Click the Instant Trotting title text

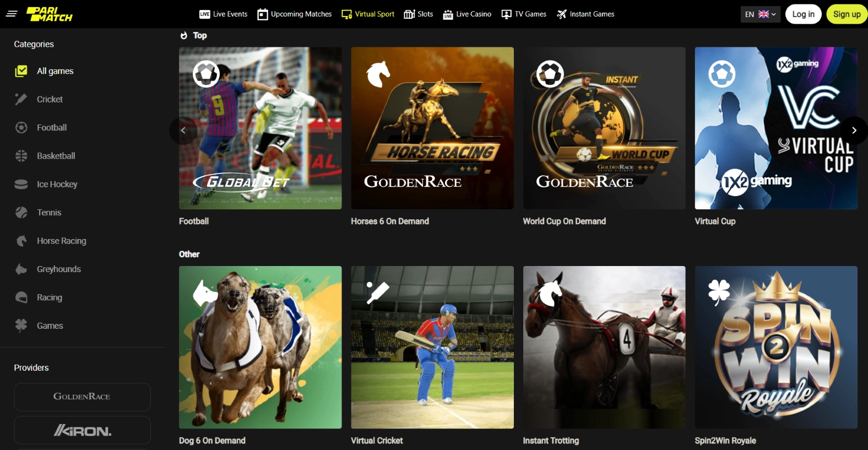pyautogui.click(x=551, y=441)
